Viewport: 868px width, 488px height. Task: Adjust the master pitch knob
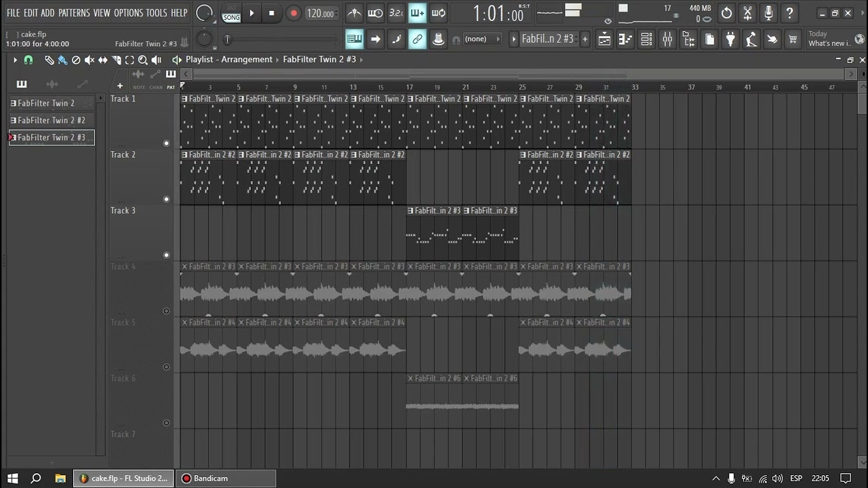(x=205, y=39)
